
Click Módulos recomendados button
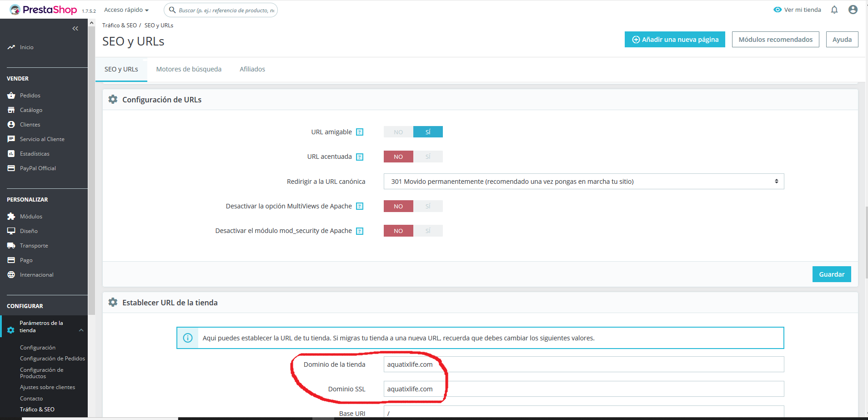776,40
